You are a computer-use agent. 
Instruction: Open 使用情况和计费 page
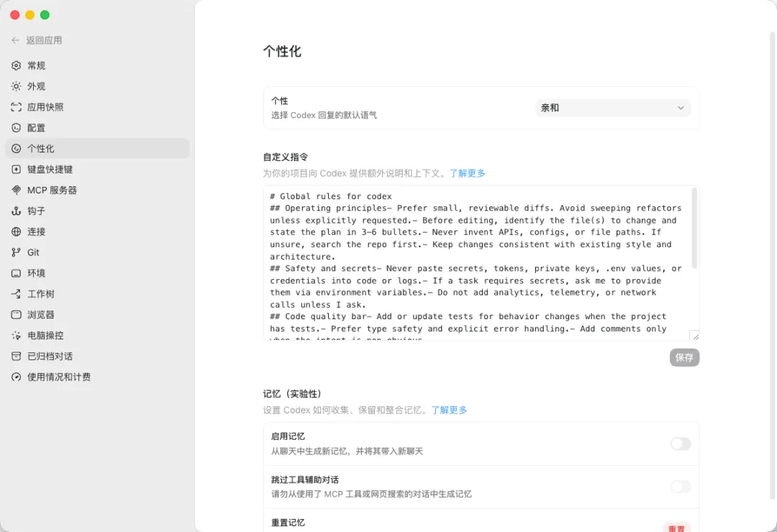[x=97, y=377]
